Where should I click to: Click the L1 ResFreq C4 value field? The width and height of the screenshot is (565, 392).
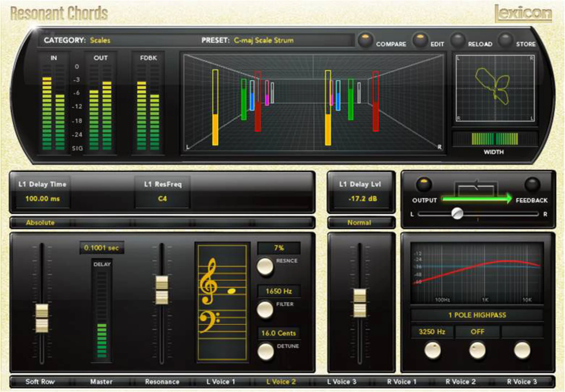(162, 199)
